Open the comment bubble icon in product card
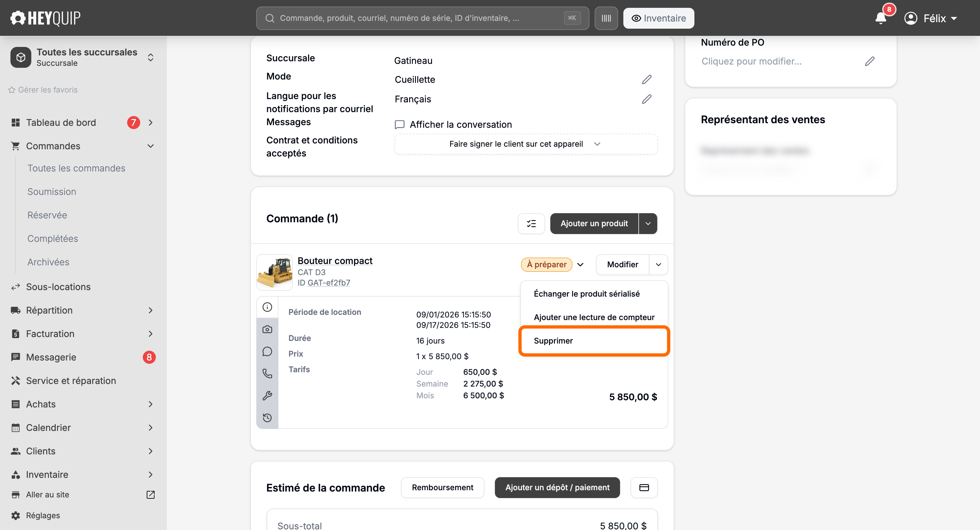Image resolution: width=980 pixels, height=530 pixels. tap(267, 351)
